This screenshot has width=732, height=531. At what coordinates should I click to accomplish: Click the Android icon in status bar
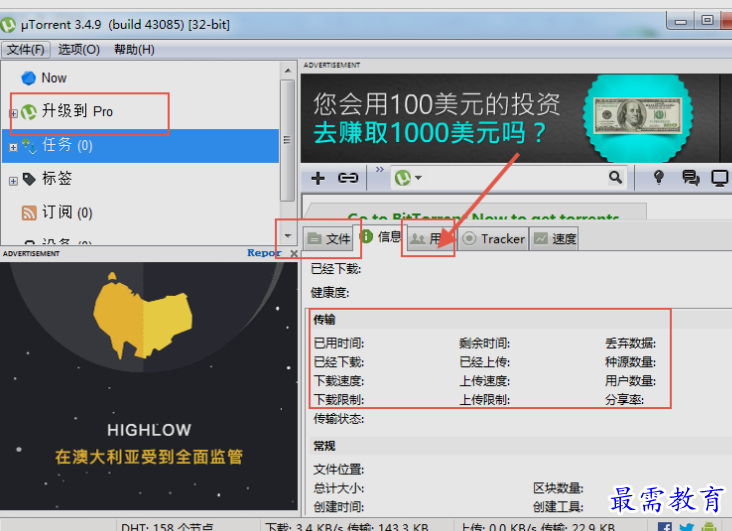pyautogui.click(x=709, y=527)
